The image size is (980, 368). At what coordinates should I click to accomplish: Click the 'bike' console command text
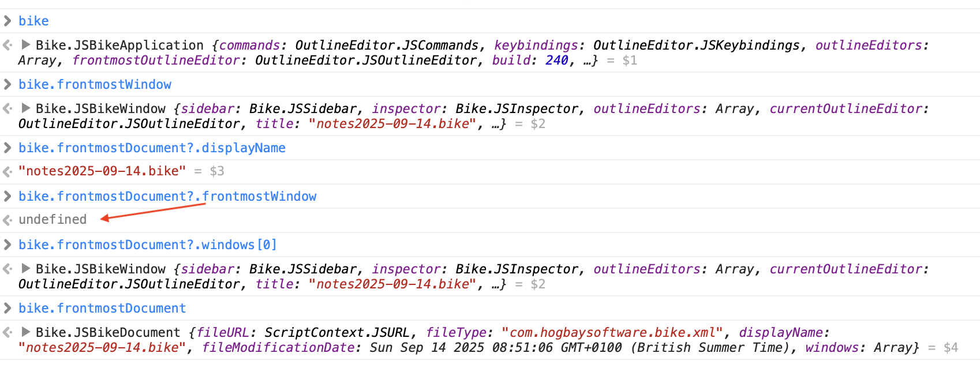pos(33,21)
